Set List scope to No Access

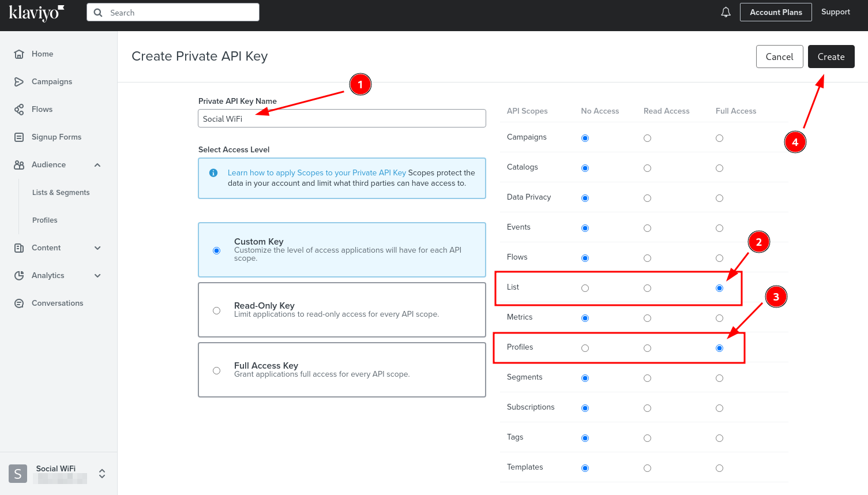click(585, 288)
